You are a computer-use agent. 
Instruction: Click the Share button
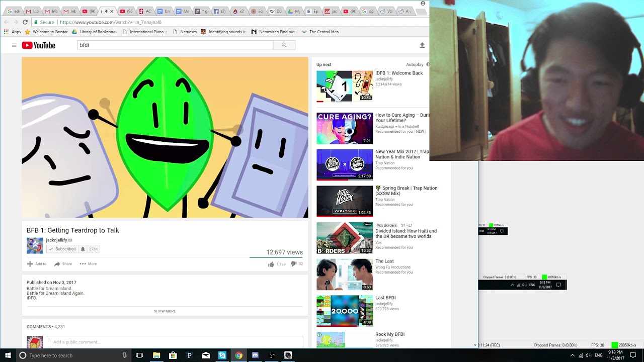[63, 264]
